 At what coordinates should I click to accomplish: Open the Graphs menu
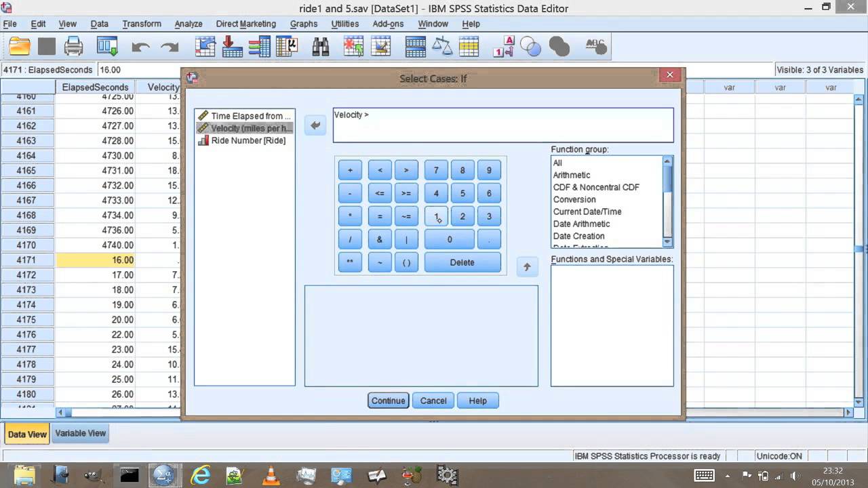(x=304, y=24)
